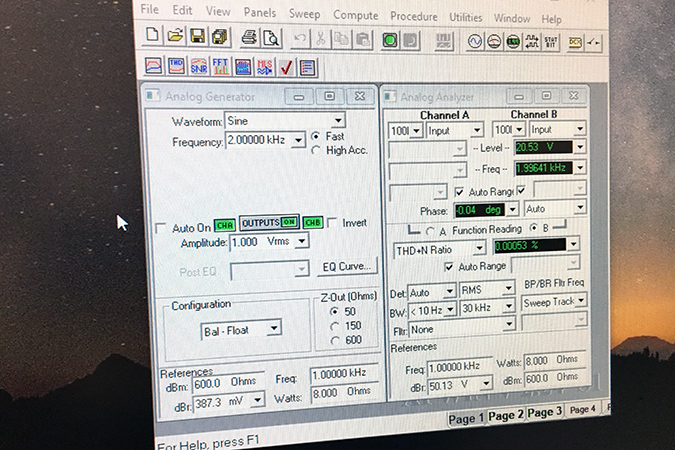This screenshot has height=450, width=675.
Task: Switch to the Page 2 tab
Action: click(506, 416)
